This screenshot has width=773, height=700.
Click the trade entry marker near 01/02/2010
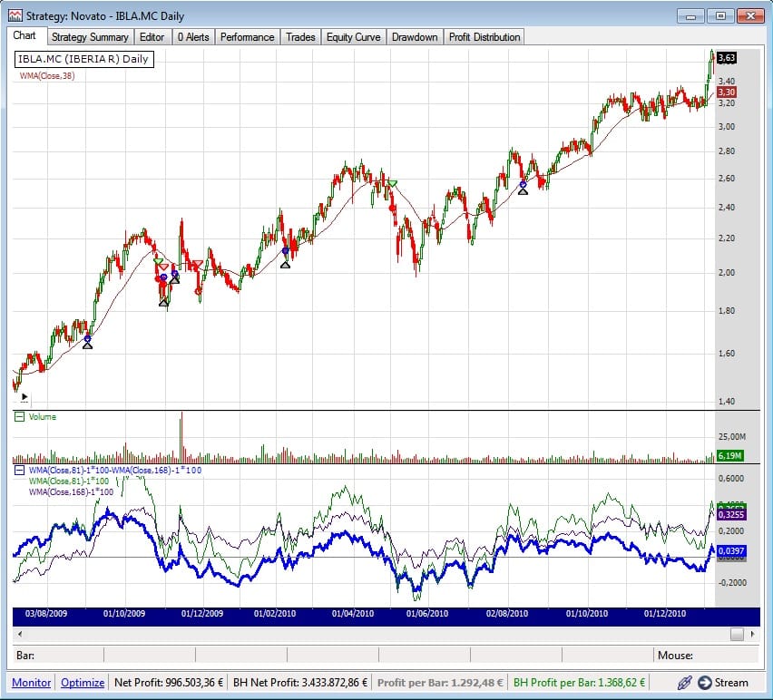coord(286,258)
